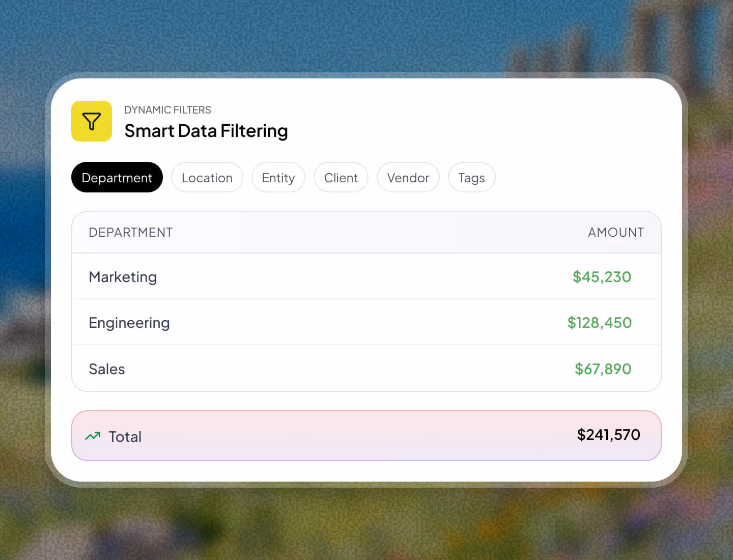This screenshot has width=733, height=560.
Task: Sort by the AMOUNT column header
Action: (615, 232)
